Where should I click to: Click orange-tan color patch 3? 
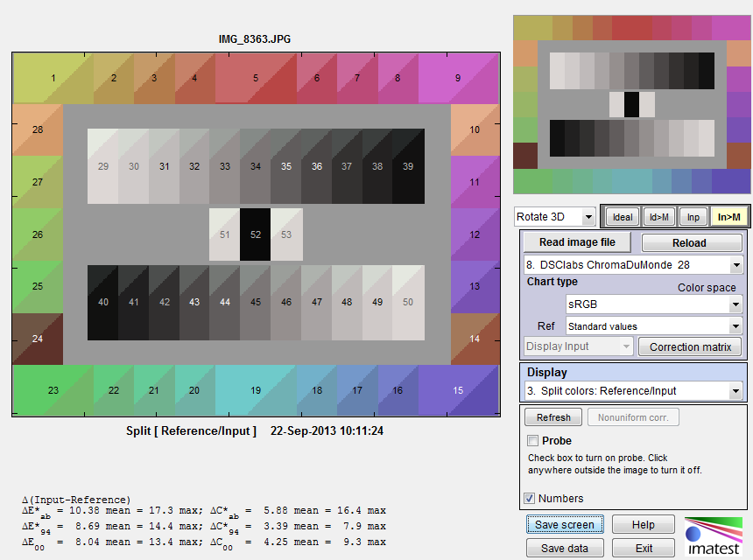coord(154,78)
